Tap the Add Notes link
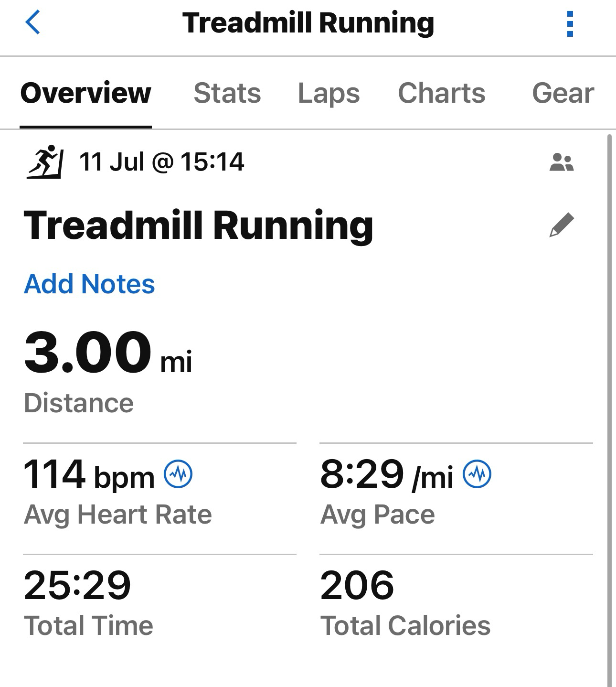The image size is (616, 687). [89, 284]
